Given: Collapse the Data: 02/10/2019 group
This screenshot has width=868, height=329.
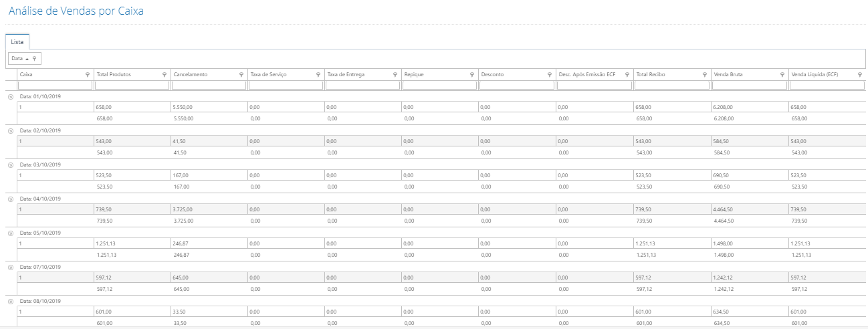Looking at the screenshot, I should tap(11, 131).
